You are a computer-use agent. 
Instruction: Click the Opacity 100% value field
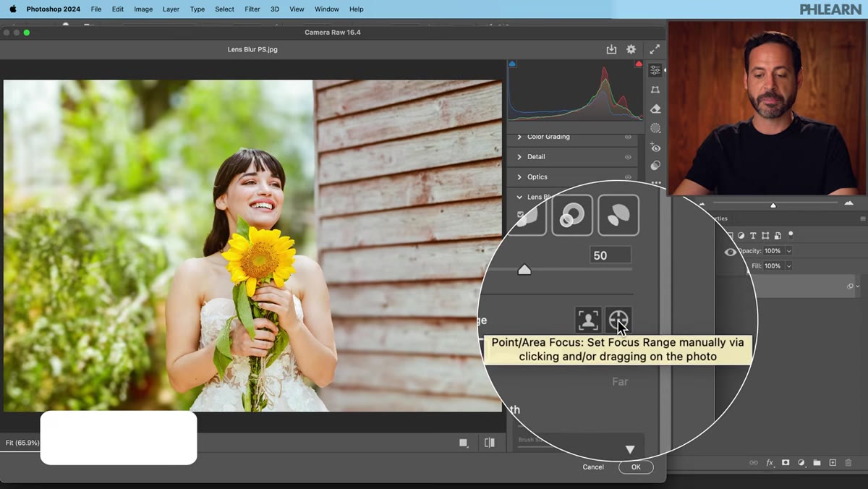point(773,251)
